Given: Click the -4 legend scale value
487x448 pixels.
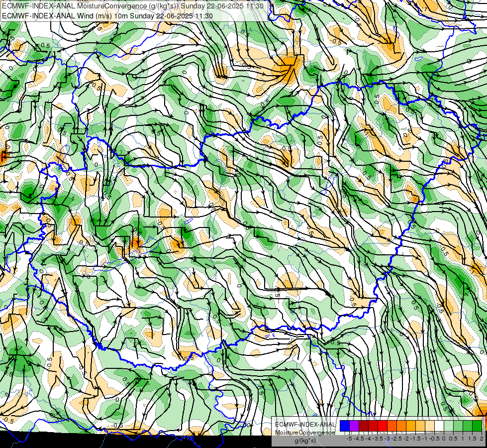Looking at the screenshot, I should pos(368,439).
